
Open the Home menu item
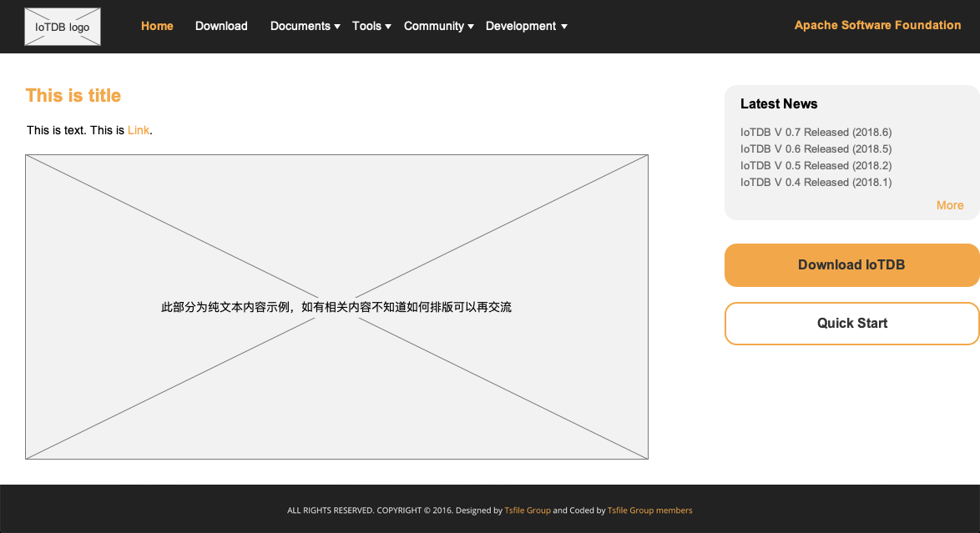[157, 26]
